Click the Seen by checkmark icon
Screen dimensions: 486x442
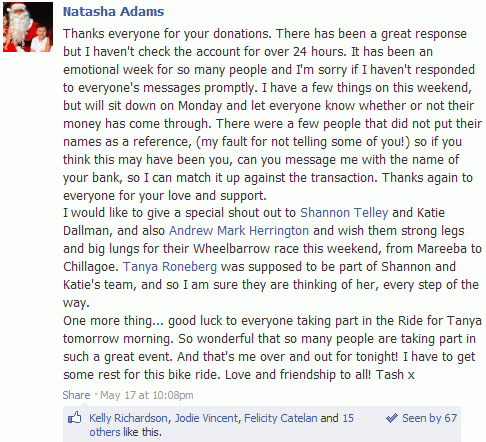(x=392, y=418)
